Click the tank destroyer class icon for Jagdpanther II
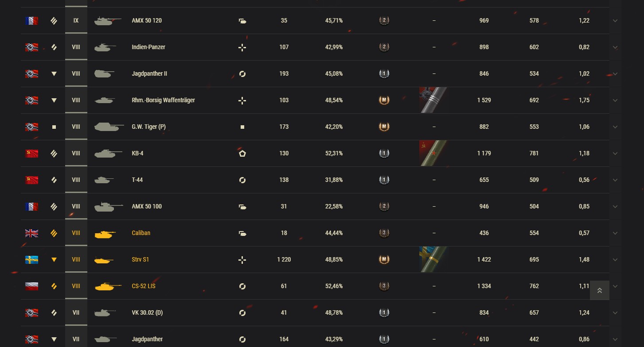 pos(54,74)
